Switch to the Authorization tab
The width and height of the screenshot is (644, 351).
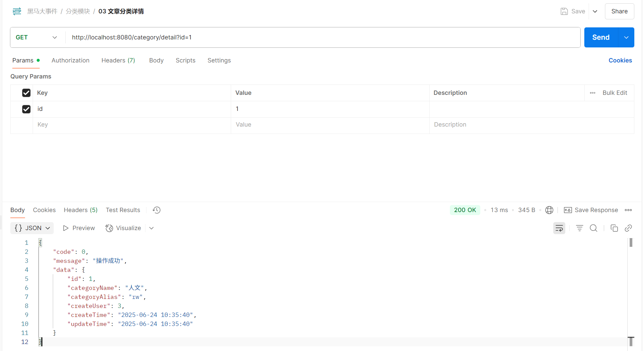coord(70,60)
